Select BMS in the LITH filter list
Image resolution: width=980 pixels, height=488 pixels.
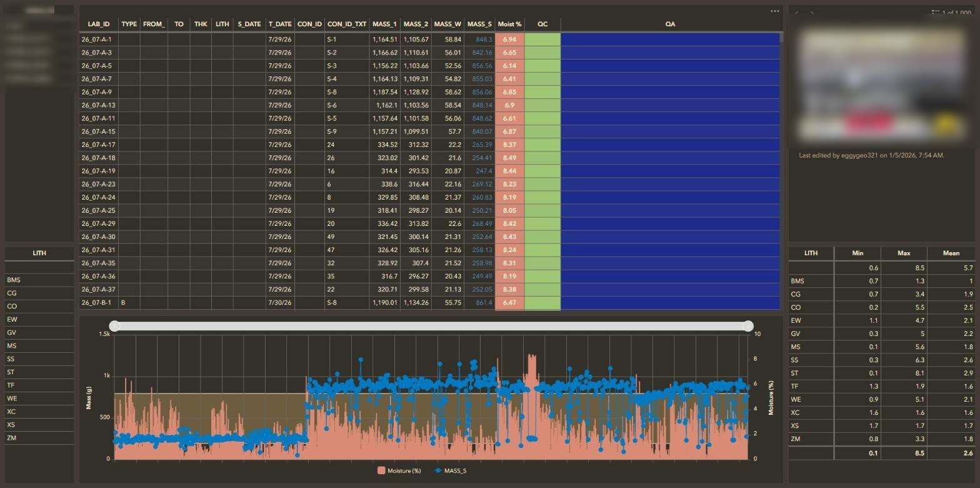(39, 280)
